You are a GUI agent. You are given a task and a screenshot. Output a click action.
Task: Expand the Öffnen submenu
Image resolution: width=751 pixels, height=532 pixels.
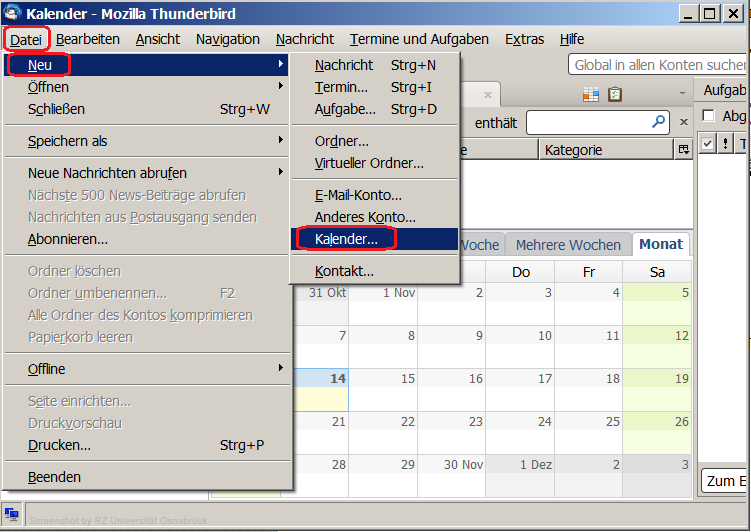147,87
